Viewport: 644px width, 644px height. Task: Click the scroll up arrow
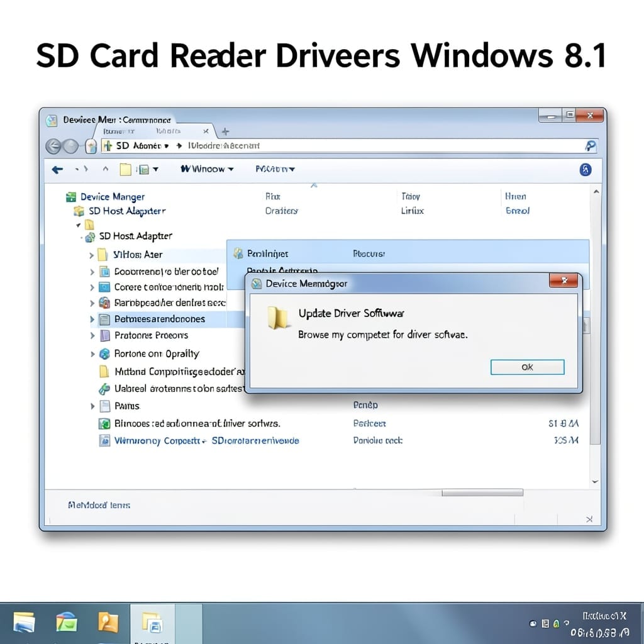coord(596,192)
